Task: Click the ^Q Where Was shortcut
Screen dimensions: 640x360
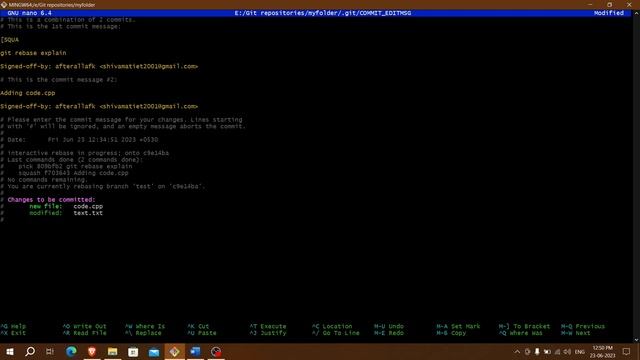Action: coord(520,333)
